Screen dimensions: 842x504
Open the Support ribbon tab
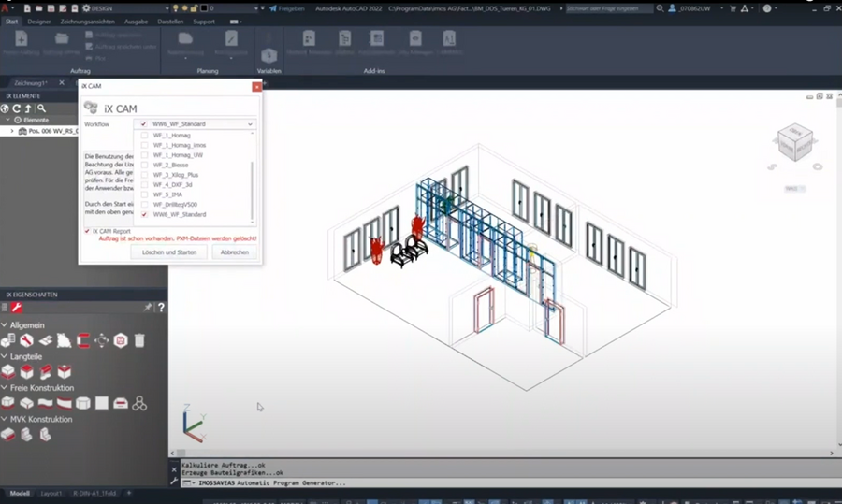(204, 22)
